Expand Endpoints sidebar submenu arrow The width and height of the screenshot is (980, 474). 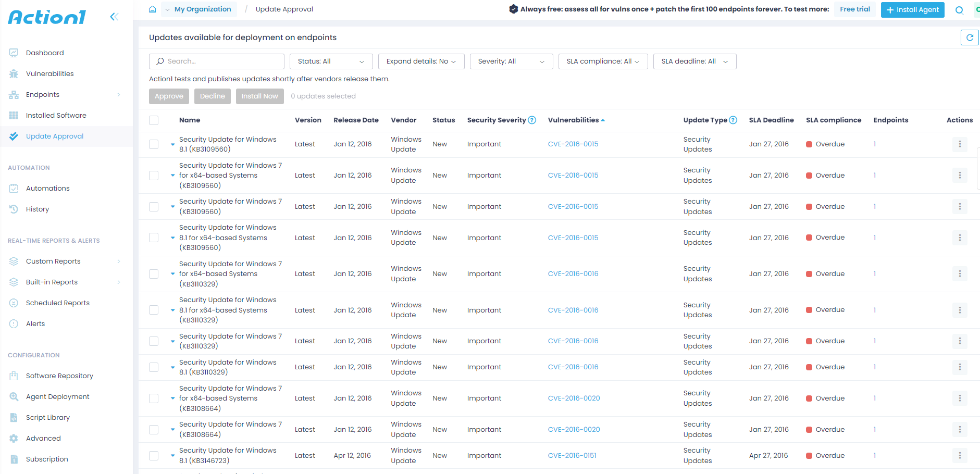coord(119,95)
